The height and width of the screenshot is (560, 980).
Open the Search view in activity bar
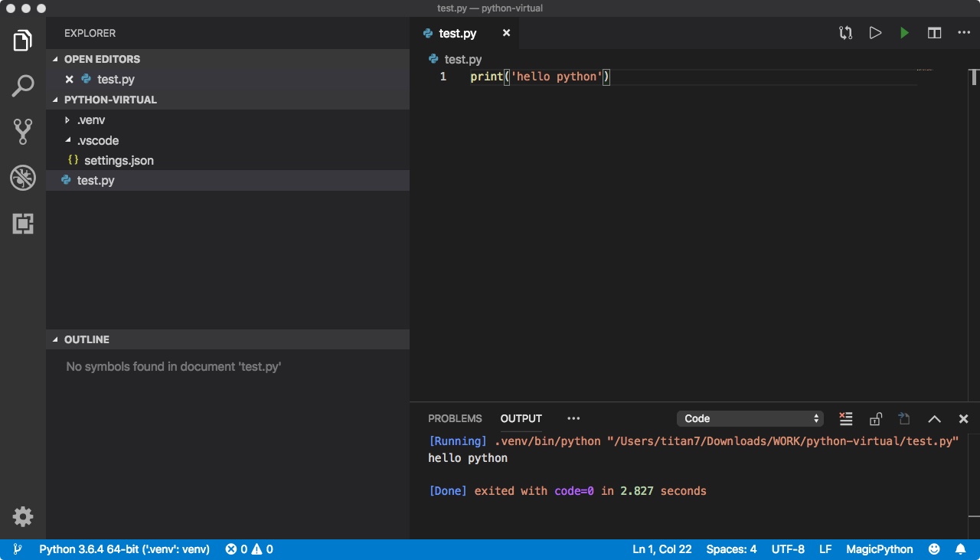[23, 86]
